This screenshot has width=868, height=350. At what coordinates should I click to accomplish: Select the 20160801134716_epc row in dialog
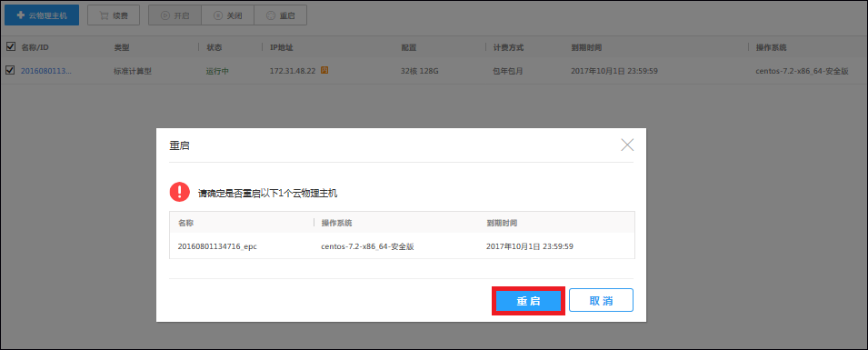click(x=402, y=246)
